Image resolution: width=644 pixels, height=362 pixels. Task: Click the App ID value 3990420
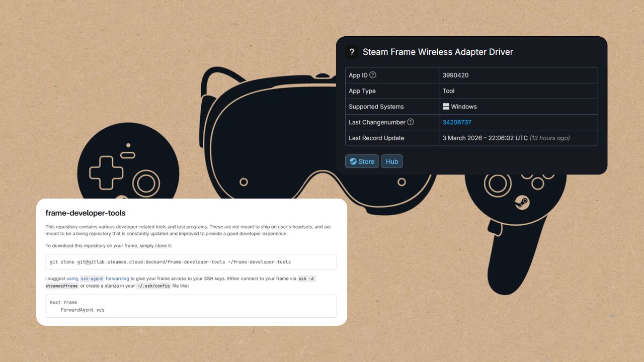[455, 75]
